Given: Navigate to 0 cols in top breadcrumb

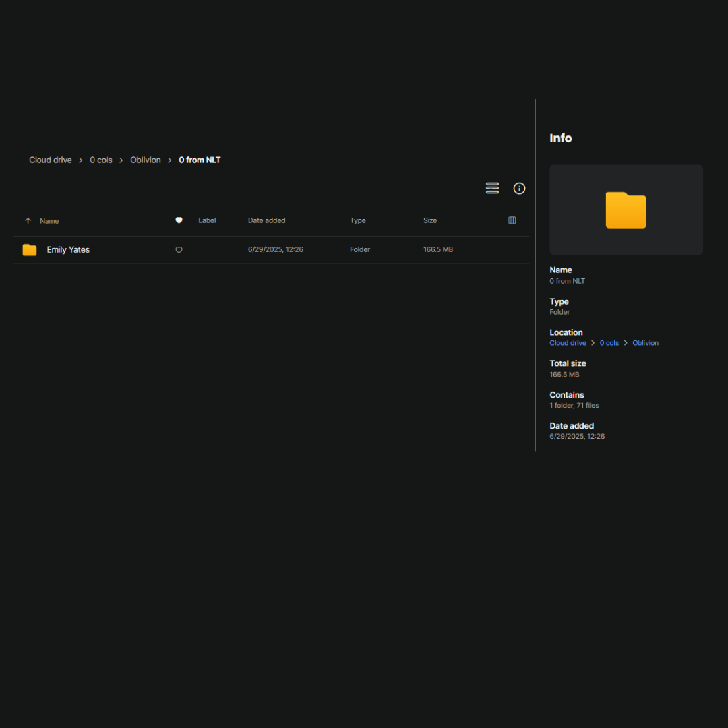Looking at the screenshot, I should coord(101,160).
